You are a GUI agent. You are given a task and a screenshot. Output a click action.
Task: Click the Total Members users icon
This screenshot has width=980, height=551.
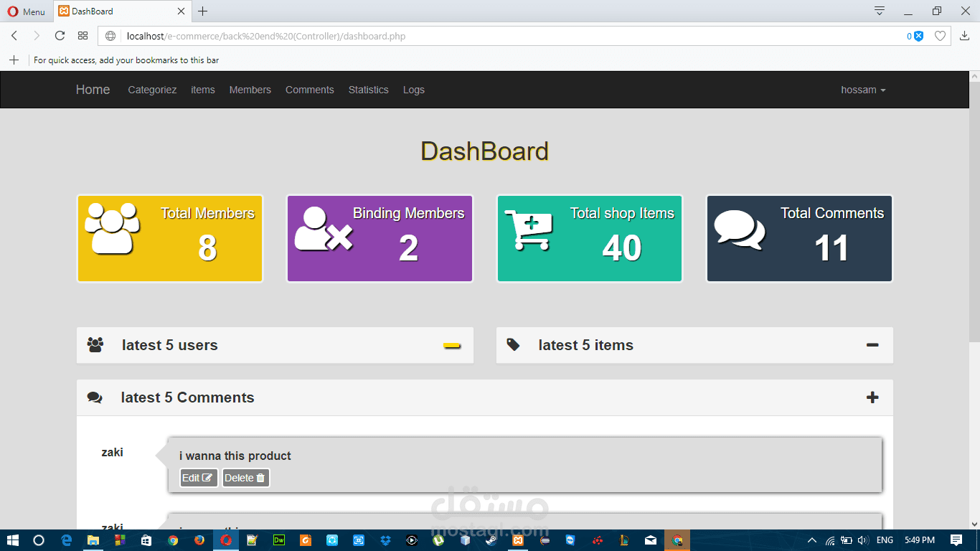click(112, 228)
